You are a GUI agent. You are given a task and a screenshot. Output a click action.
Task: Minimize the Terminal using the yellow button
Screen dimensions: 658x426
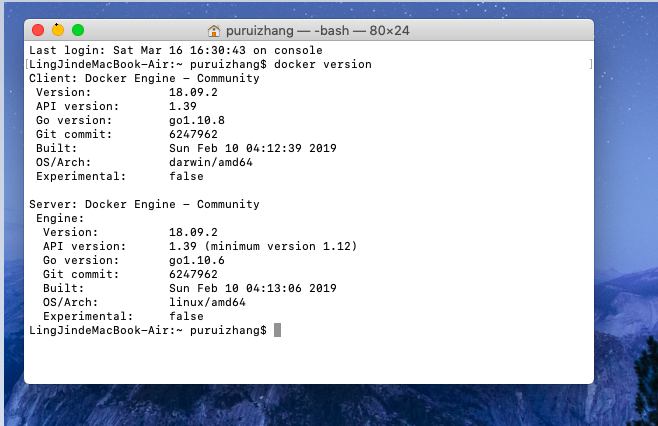point(58,31)
